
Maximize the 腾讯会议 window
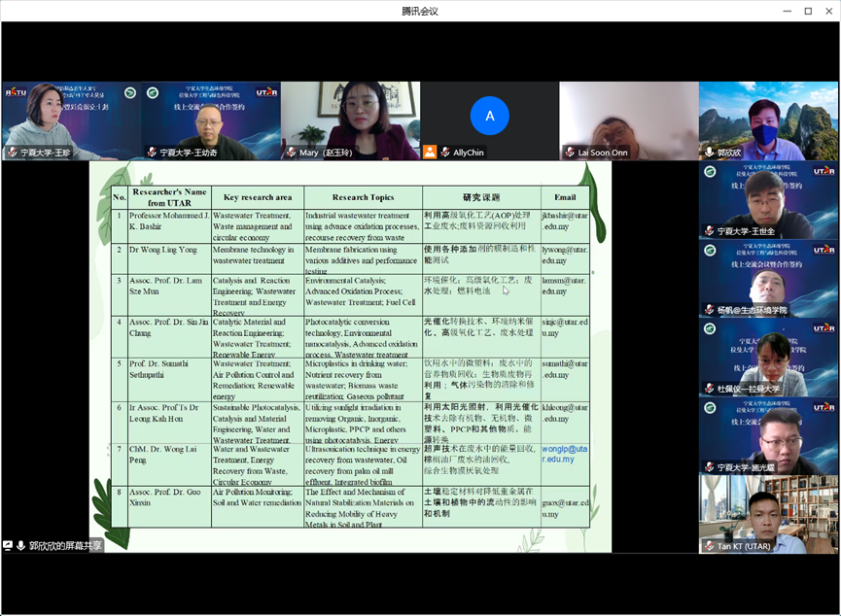[807, 11]
